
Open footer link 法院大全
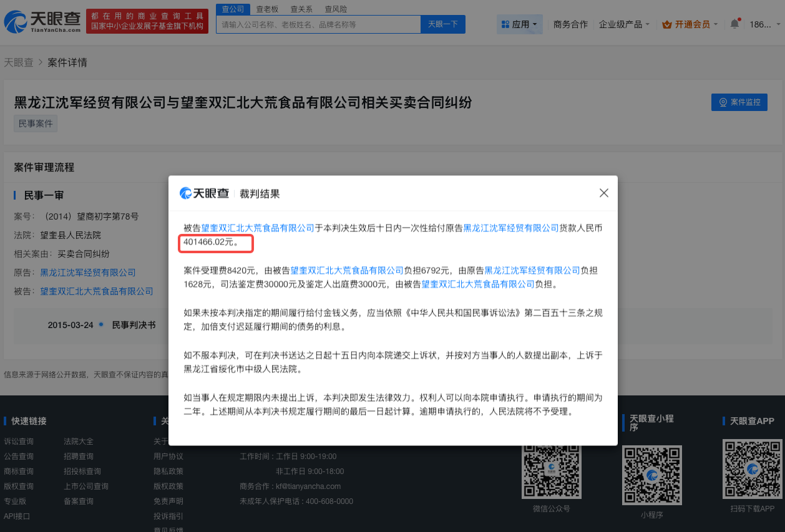tap(79, 441)
